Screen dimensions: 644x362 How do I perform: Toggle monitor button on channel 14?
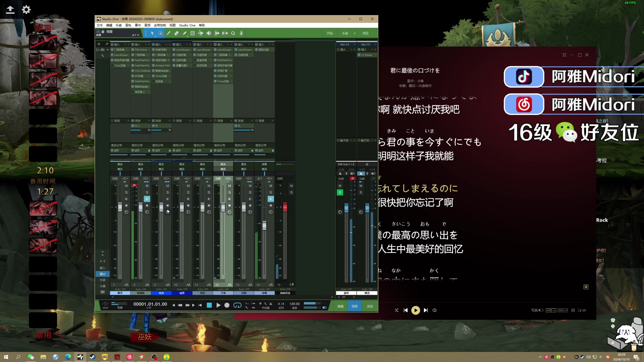(271, 199)
